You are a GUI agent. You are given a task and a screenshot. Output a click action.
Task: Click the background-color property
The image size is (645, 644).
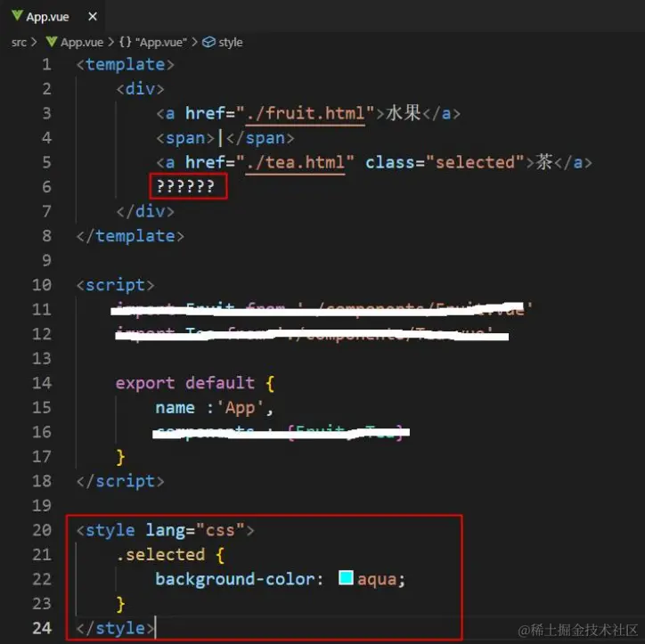pos(234,579)
